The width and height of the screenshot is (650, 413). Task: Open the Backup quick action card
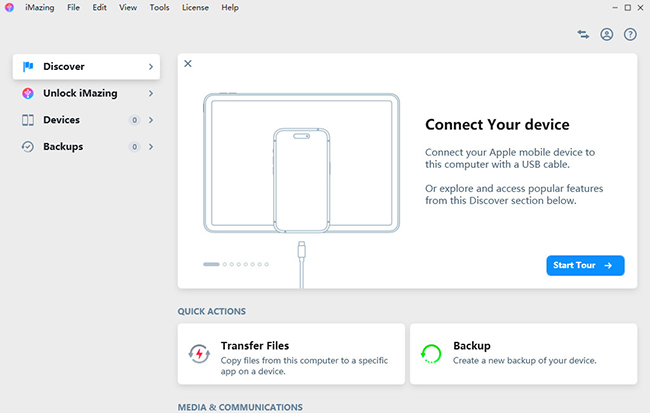523,353
